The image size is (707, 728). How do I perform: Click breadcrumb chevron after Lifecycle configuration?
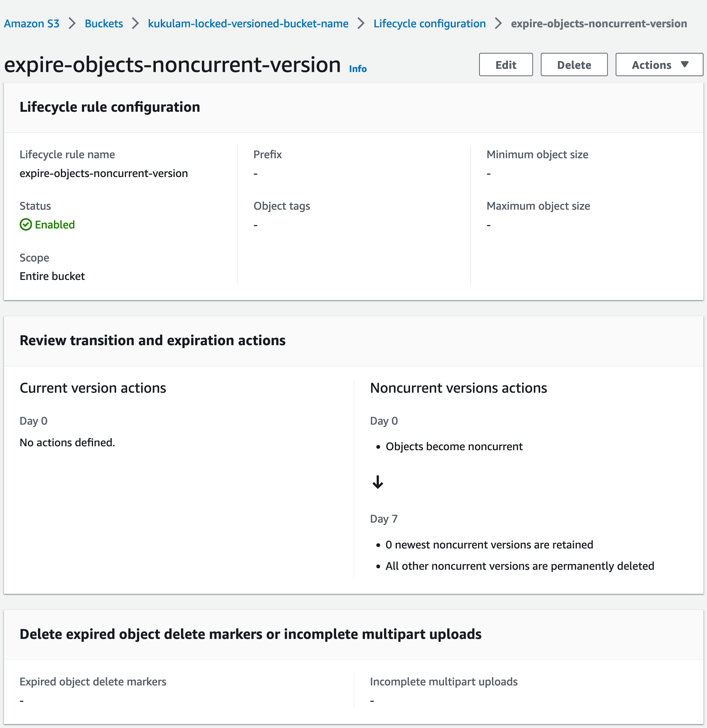pyautogui.click(x=498, y=23)
